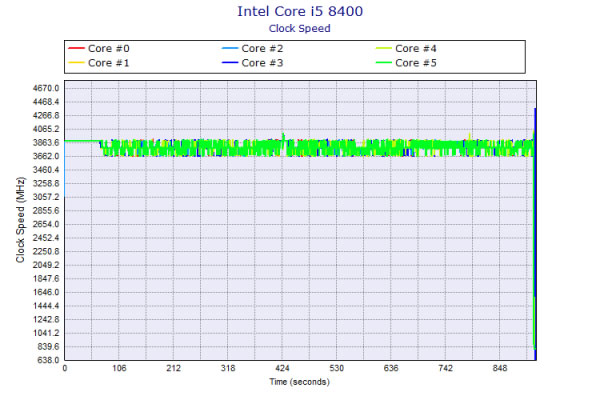Click the 424 x-axis tick label
The image size is (600, 400).
pyautogui.click(x=282, y=368)
